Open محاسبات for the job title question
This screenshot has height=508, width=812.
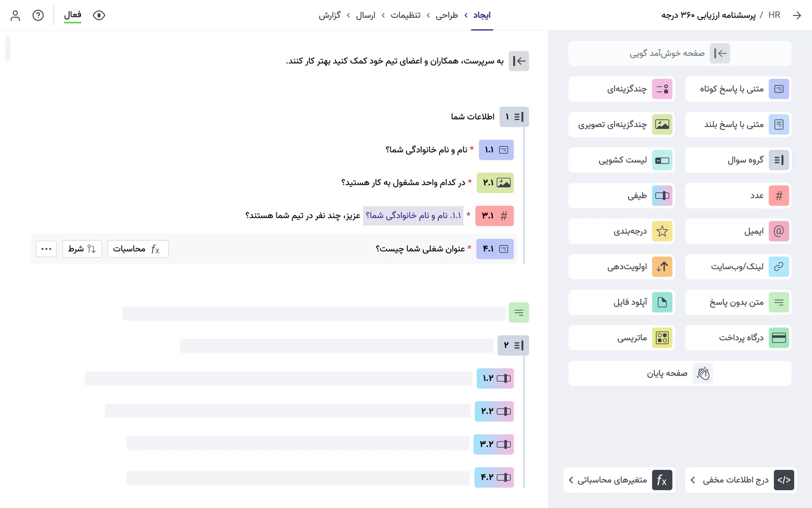click(x=138, y=249)
